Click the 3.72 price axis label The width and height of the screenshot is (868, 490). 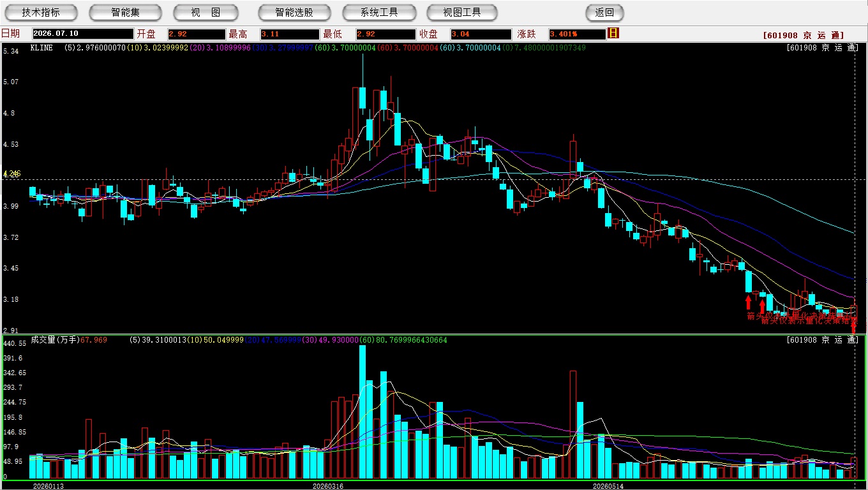(x=10, y=237)
